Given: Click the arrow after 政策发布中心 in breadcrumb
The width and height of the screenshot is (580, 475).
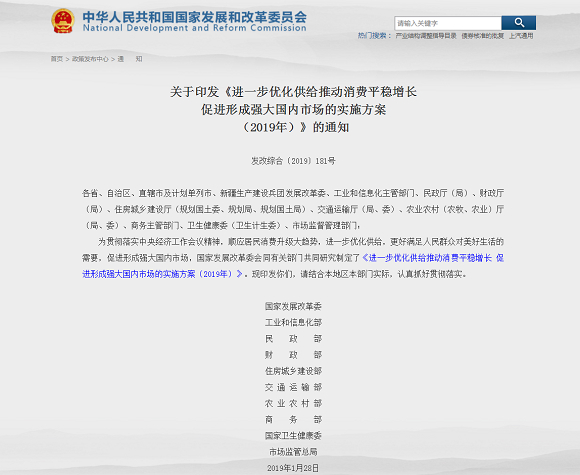Looking at the screenshot, I should 113,59.
